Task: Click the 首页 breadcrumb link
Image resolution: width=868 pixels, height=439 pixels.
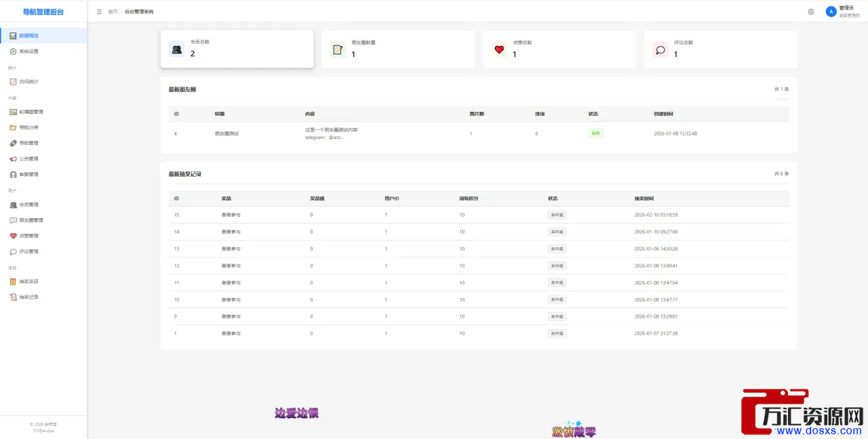Action: [113, 12]
